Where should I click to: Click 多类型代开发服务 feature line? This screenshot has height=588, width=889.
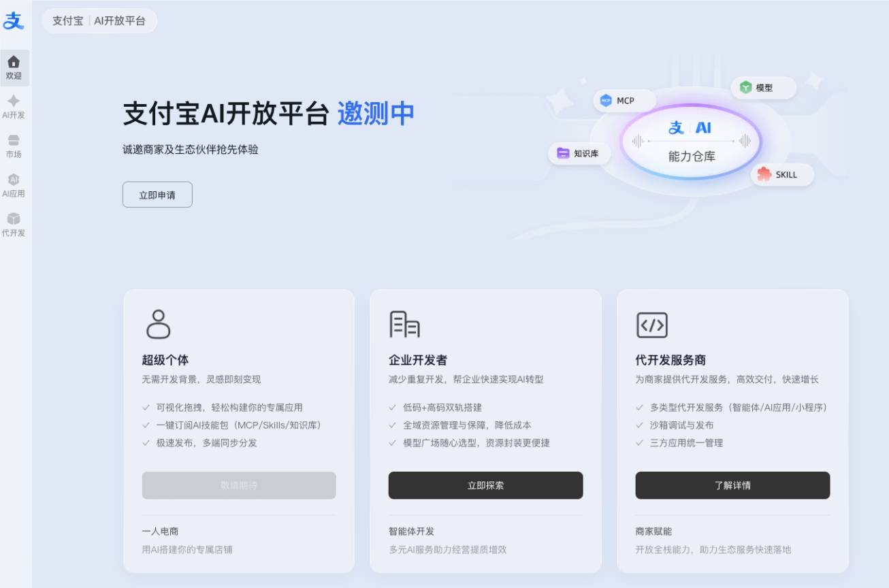point(739,408)
